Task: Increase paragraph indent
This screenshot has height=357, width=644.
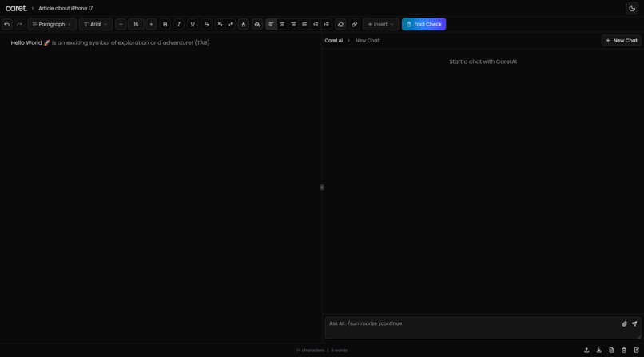Action: coord(327,24)
